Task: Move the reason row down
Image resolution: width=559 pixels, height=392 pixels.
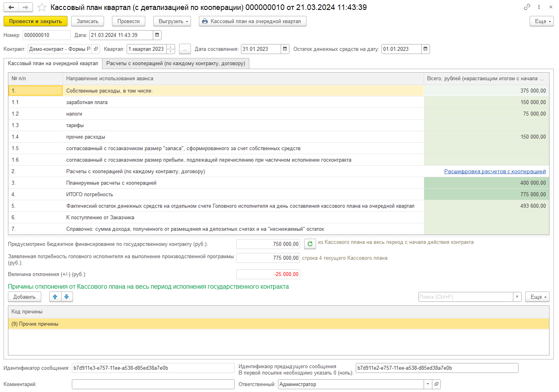Action: (67, 297)
